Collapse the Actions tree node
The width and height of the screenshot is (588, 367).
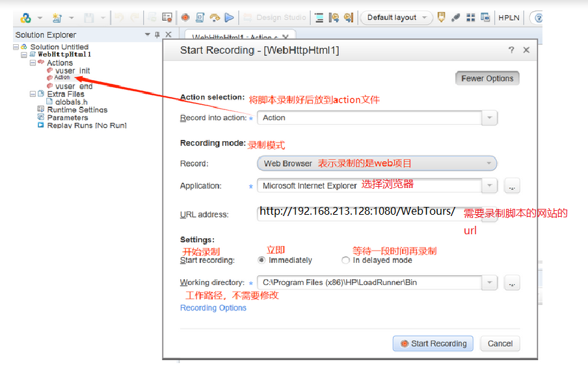[x=33, y=62]
